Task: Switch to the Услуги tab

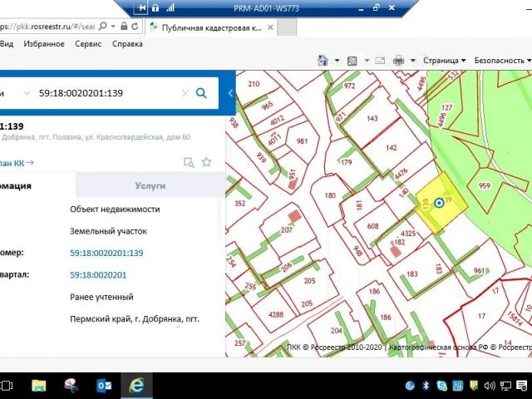Action: tap(150, 185)
